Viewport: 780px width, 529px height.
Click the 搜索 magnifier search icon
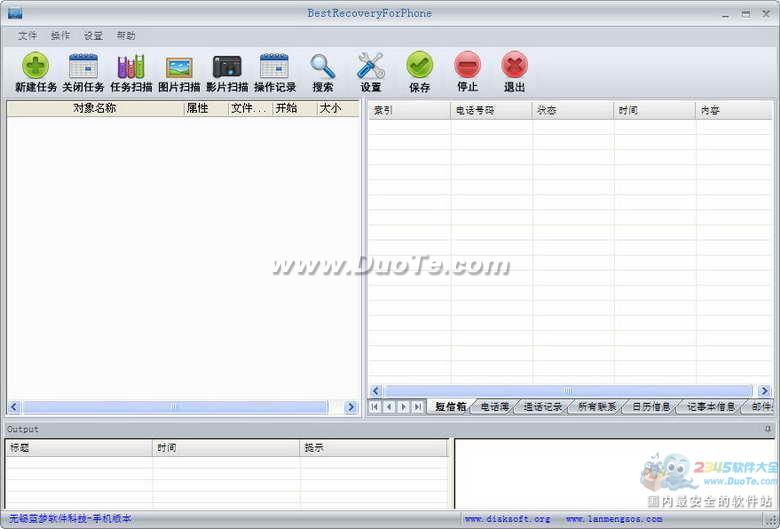[323, 66]
